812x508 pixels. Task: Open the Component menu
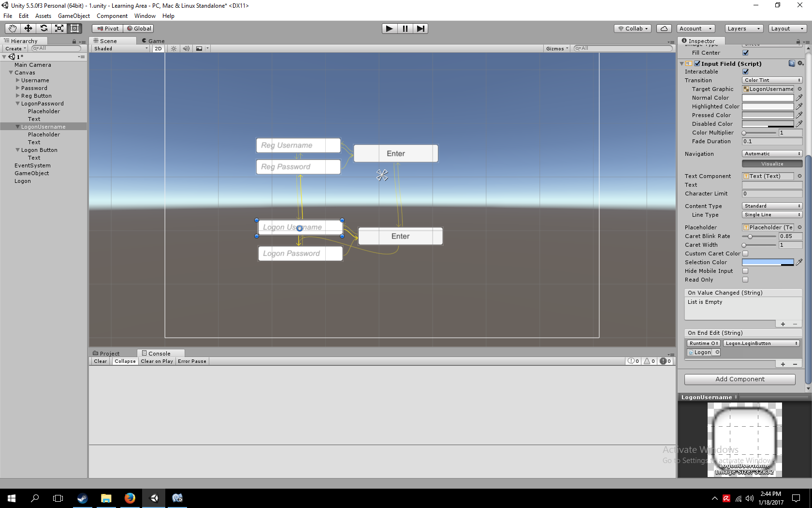coord(112,16)
